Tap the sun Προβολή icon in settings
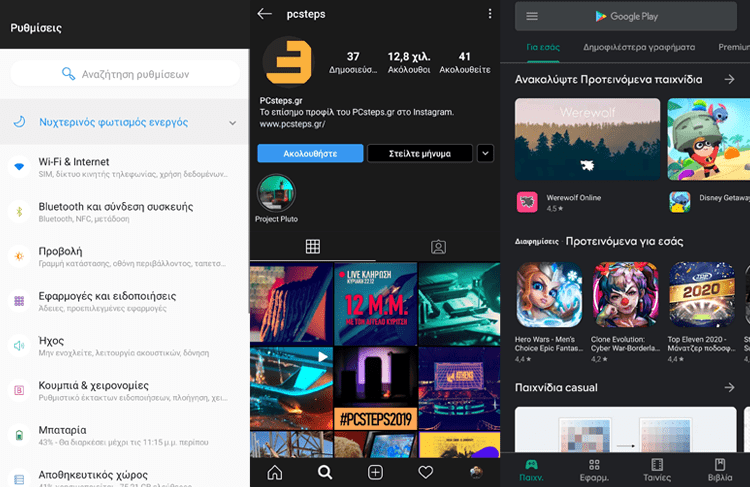 19,256
